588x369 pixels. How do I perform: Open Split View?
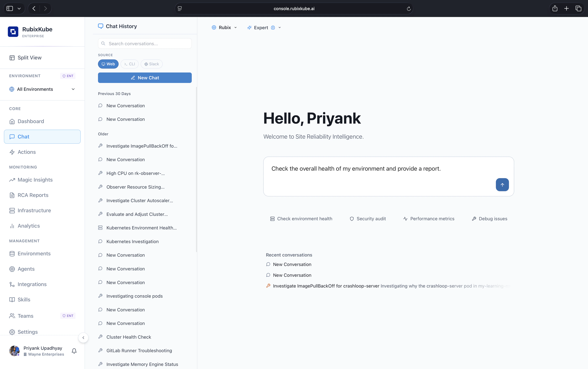tap(30, 58)
